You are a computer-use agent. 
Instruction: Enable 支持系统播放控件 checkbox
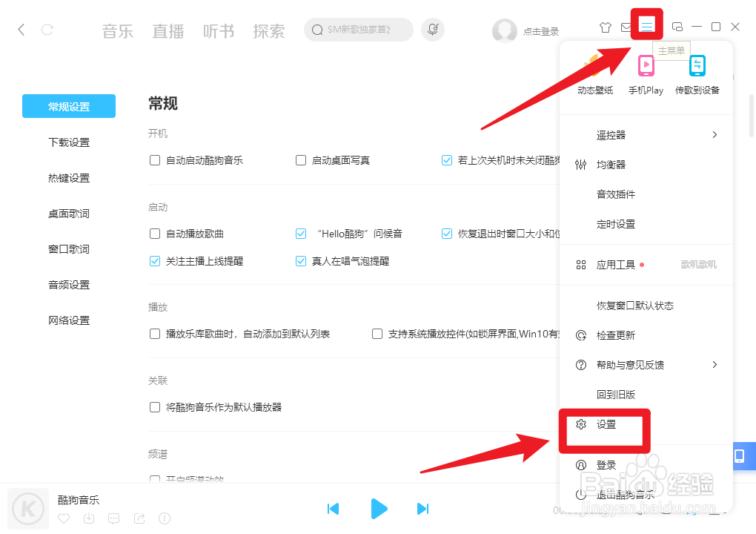pos(377,334)
